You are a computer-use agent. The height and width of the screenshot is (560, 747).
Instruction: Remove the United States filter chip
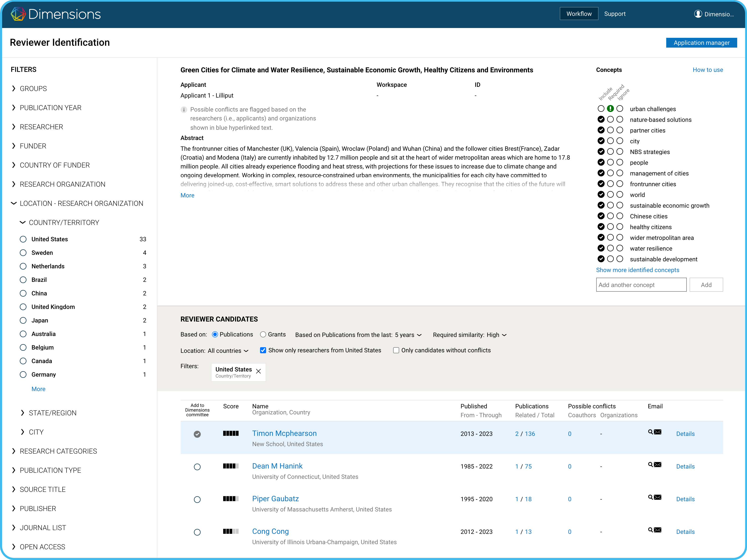click(258, 371)
